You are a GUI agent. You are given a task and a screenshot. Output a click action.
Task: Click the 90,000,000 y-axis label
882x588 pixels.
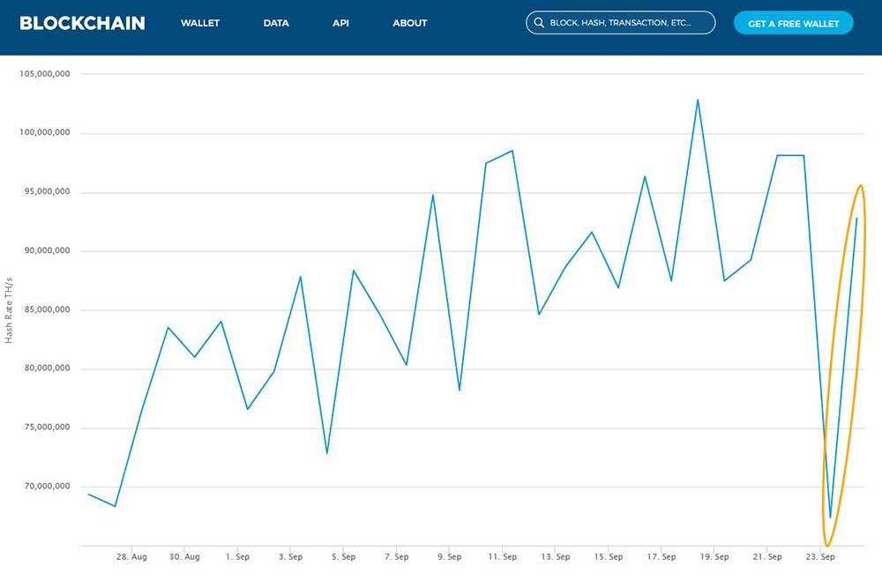pyautogui.click(x=48, y=250)
